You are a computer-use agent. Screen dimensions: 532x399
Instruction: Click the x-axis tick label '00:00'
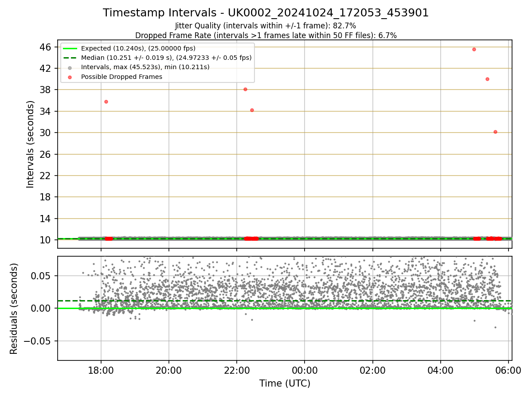pos(305,370)
